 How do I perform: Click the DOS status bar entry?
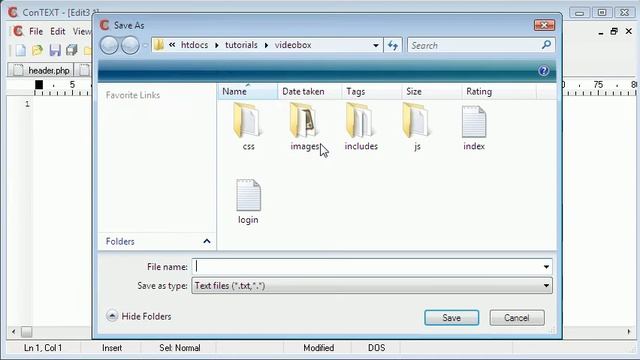376,348
